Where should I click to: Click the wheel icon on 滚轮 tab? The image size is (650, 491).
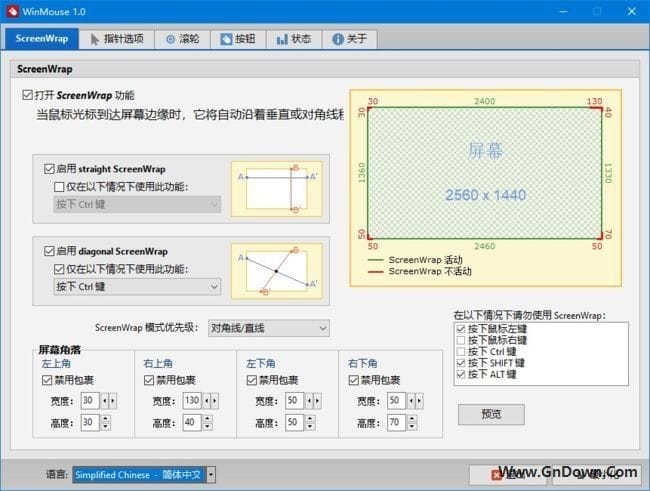170,39
